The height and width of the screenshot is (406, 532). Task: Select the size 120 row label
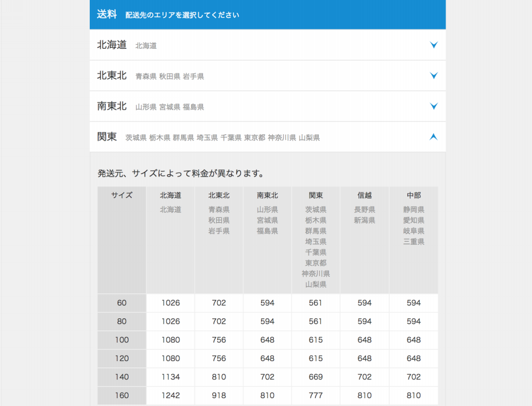click(x=122, y=358)
